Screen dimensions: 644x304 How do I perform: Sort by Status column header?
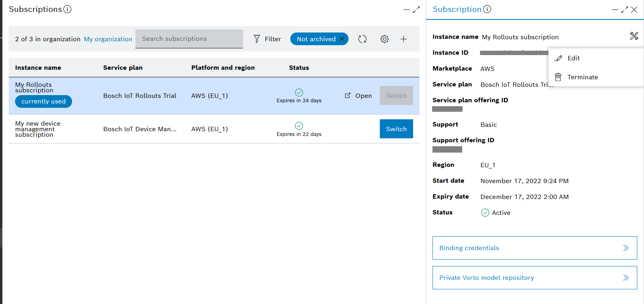299,67
